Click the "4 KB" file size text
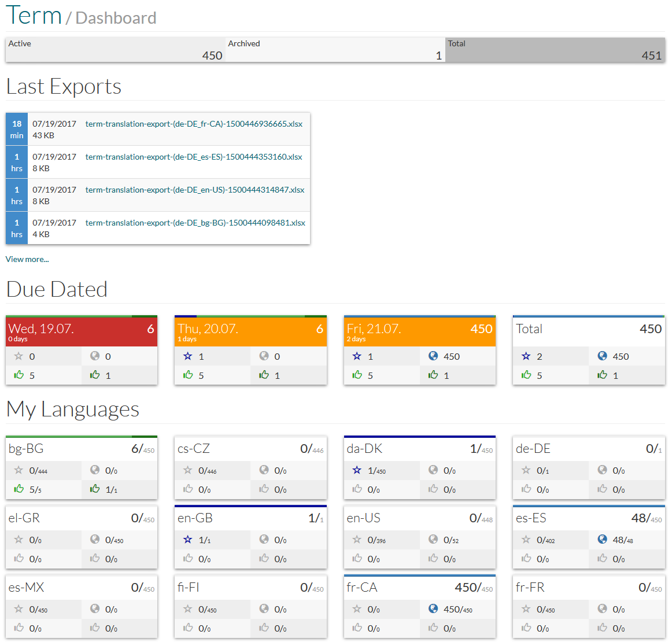Viewport: 672px width, 642px height. click(x=41, y=234)
